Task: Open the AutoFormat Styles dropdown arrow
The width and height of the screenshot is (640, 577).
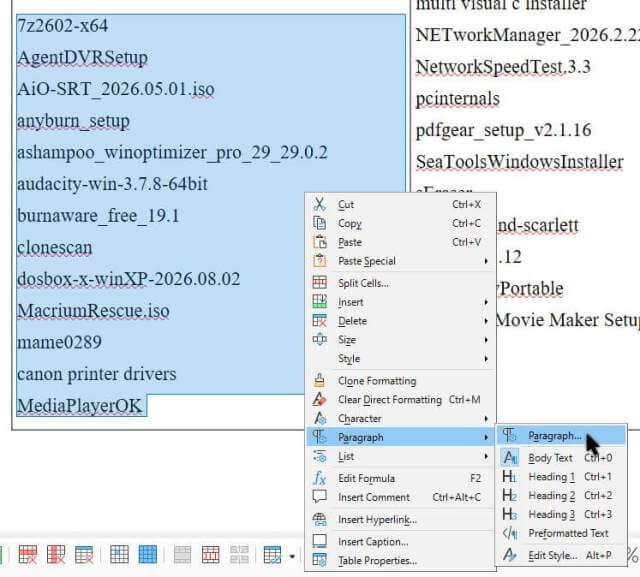Action: 292,556
